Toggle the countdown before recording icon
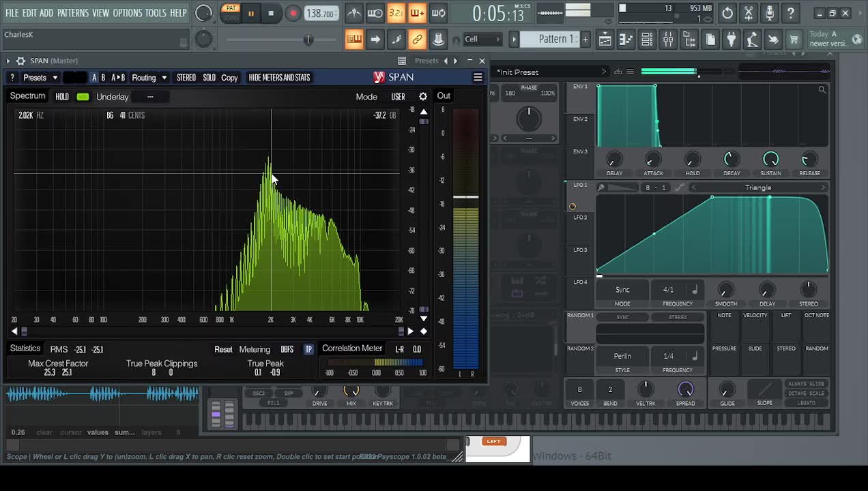 pos(396,13)
